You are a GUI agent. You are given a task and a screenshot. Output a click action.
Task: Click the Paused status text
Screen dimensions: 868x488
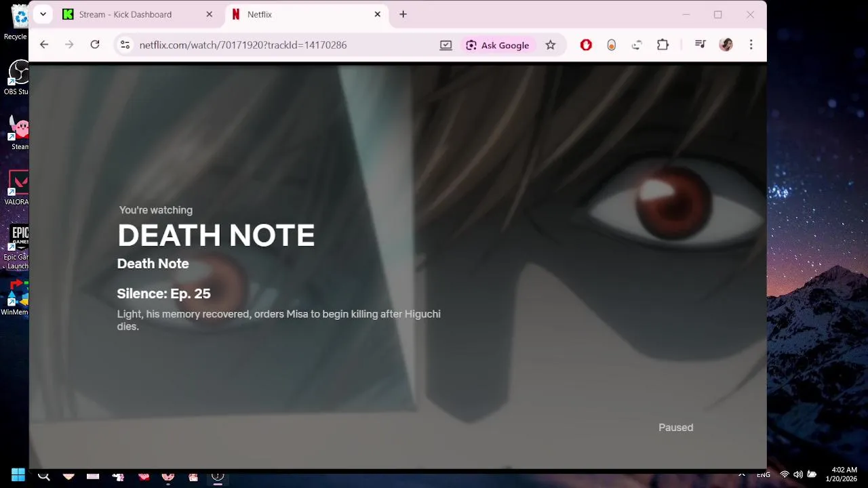click(x=676, y=428)
